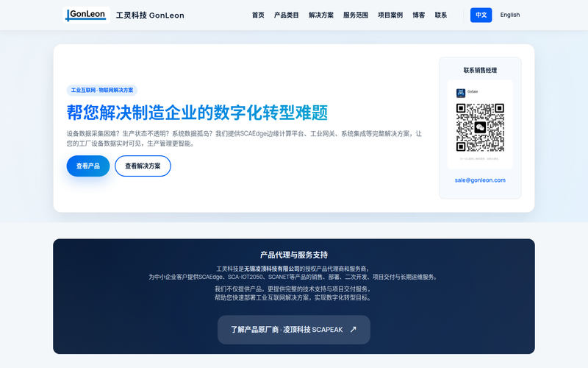The image size is (588, 368).
Task: Open the 博客 navigation link
Action: (x=418, y=15)
